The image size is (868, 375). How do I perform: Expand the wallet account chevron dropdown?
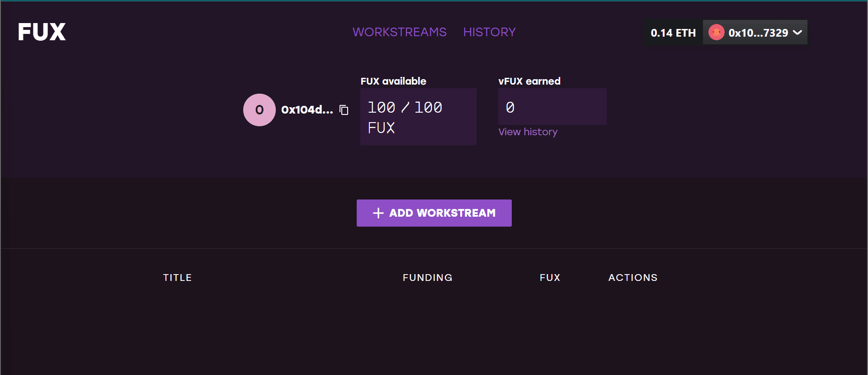click(797, 33)
